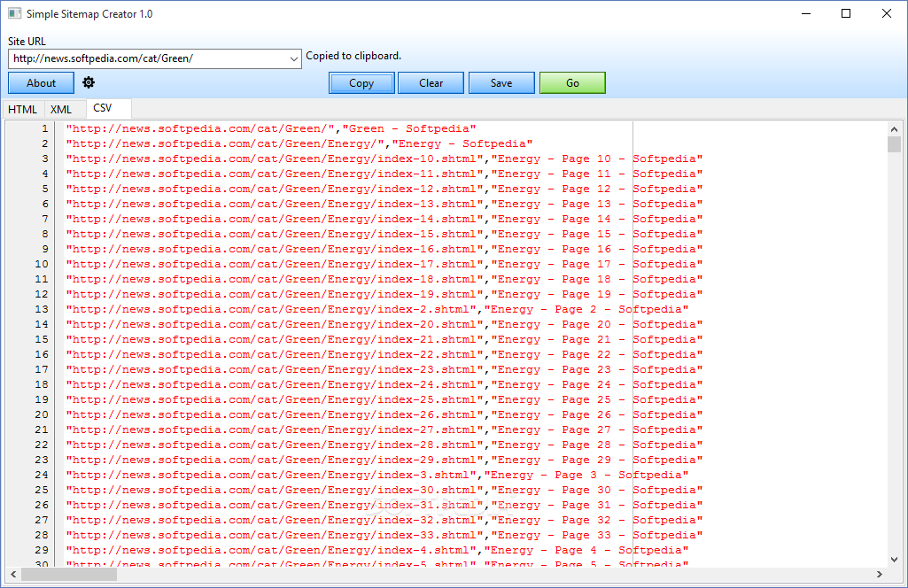
Task: Clear the sitemap results
Action: tap(431, 82)
